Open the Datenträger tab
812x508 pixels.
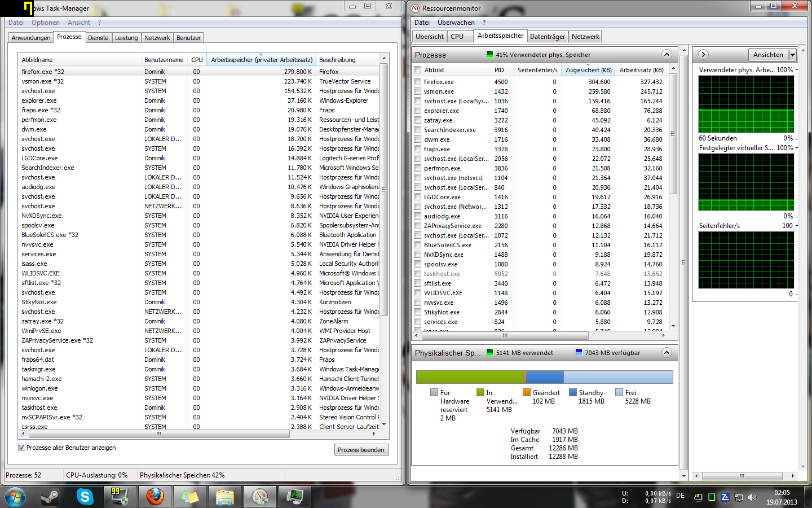tap(548, 37)
